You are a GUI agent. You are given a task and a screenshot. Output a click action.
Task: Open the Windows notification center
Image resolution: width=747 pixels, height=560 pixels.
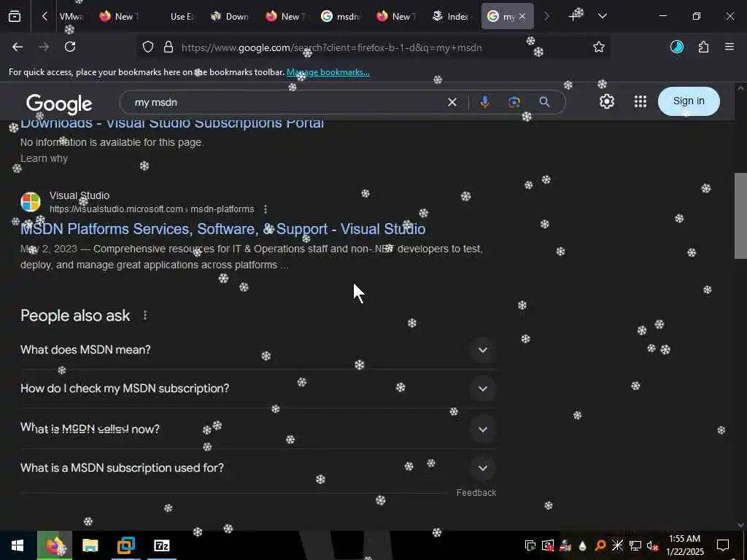tap(723, 545)
